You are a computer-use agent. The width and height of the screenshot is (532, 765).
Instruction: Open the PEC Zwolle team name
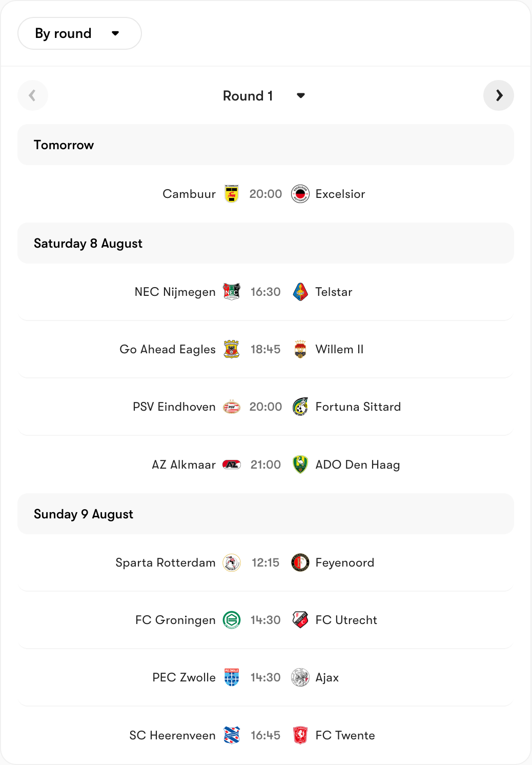point(184,677)
